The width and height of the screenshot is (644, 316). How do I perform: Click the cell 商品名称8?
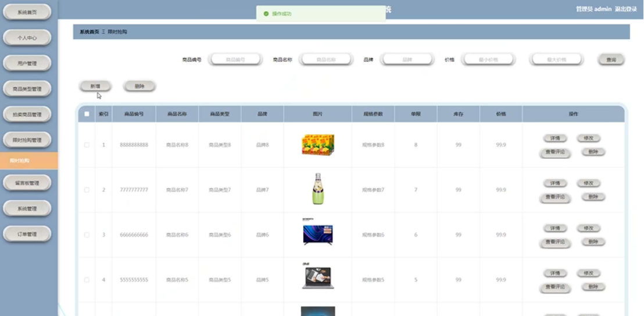tap(177, 145)
